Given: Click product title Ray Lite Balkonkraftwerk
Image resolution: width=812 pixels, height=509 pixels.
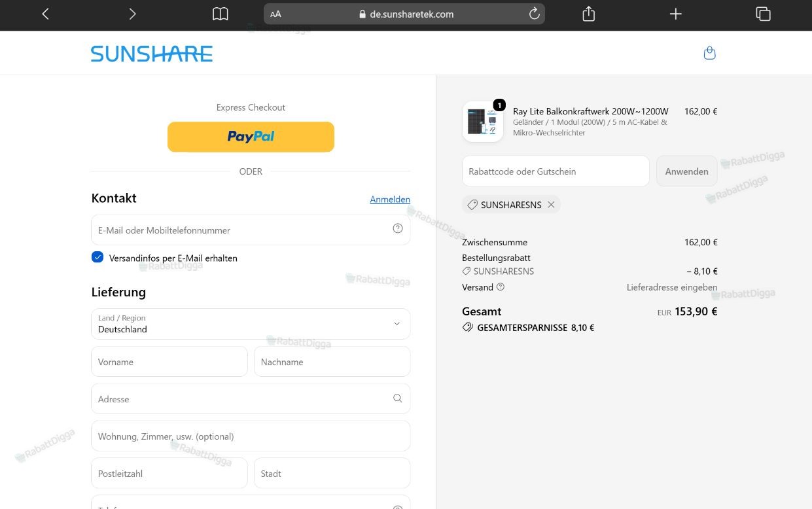Looking at the screenshot, I should point(591,111).
